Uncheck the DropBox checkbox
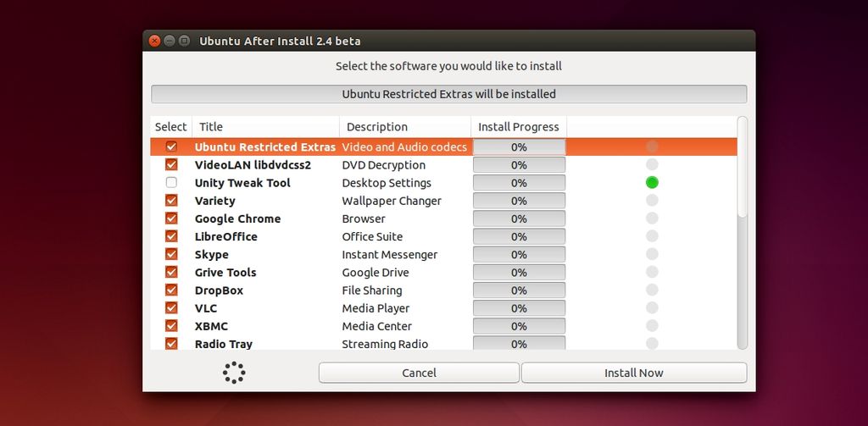Screen dimensions: 868x426 point(171,290)
